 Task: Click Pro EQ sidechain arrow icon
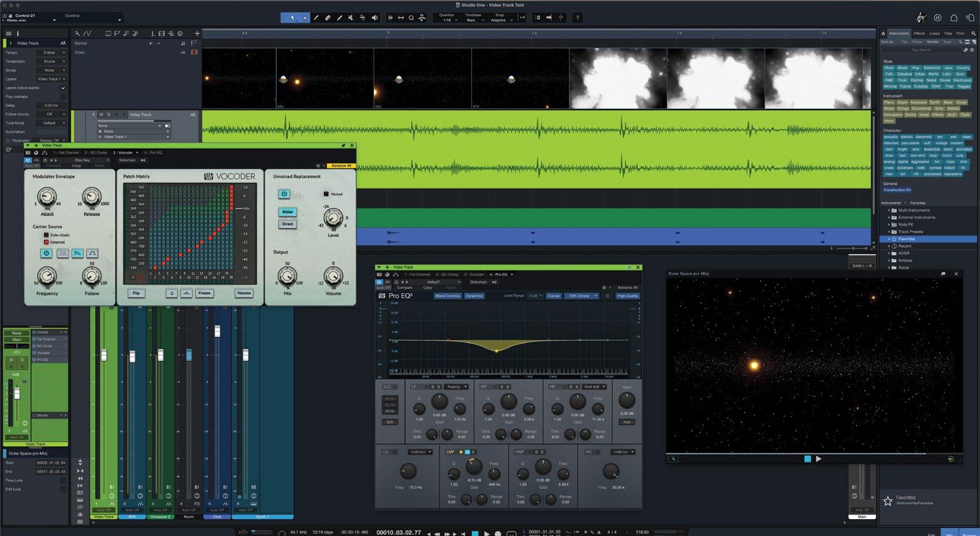click(x=495, y=282)
